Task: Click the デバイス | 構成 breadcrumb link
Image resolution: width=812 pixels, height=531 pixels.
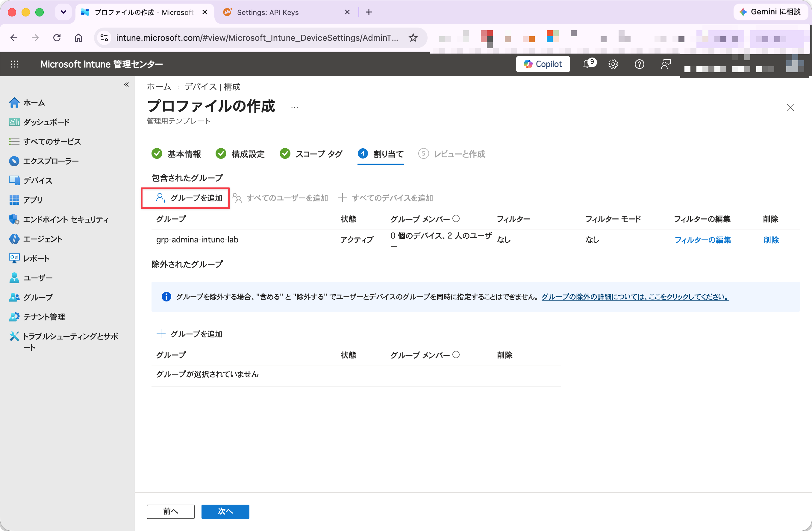Action: (212, 87)
